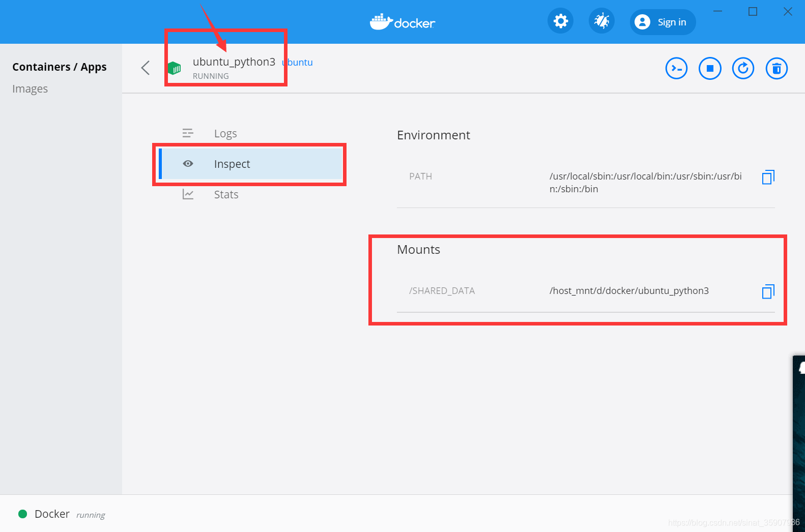Open the ubuntu image link
Image resolution: width=805 pixels, height=532 pixels.
tap(298, 63)
